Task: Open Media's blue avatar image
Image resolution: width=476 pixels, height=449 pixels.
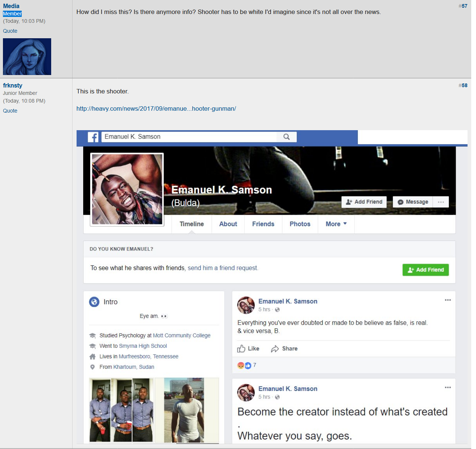Action: [27, 57]
